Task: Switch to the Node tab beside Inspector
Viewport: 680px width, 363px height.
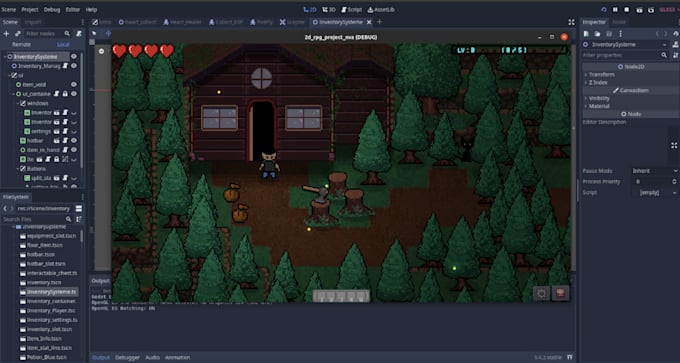Action: tap(619, 22)
